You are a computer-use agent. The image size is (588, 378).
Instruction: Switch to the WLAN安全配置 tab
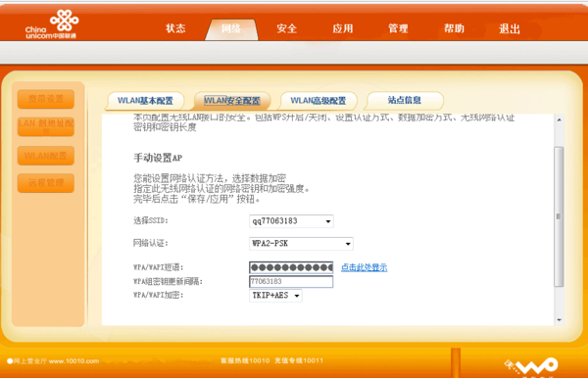(232, 101)
